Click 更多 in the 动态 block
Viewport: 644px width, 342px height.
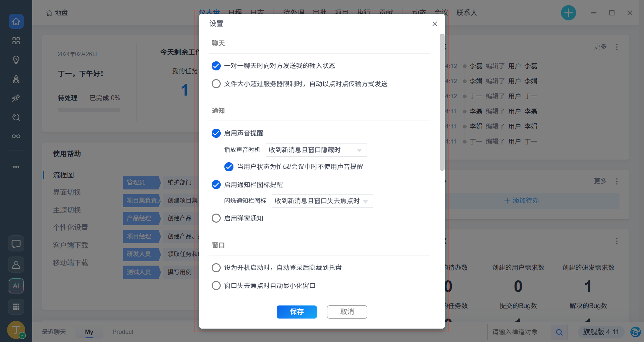click(x=600, y=47)
